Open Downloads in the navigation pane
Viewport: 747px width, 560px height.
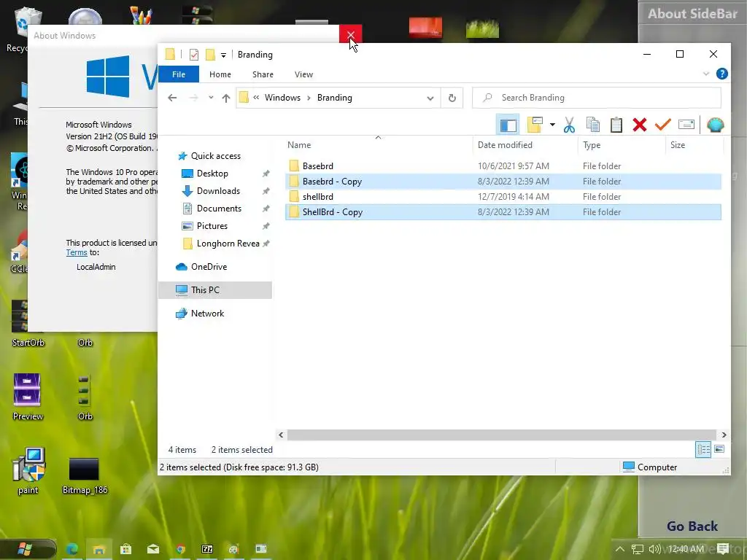pyautogui.click(x=218, y=191)
